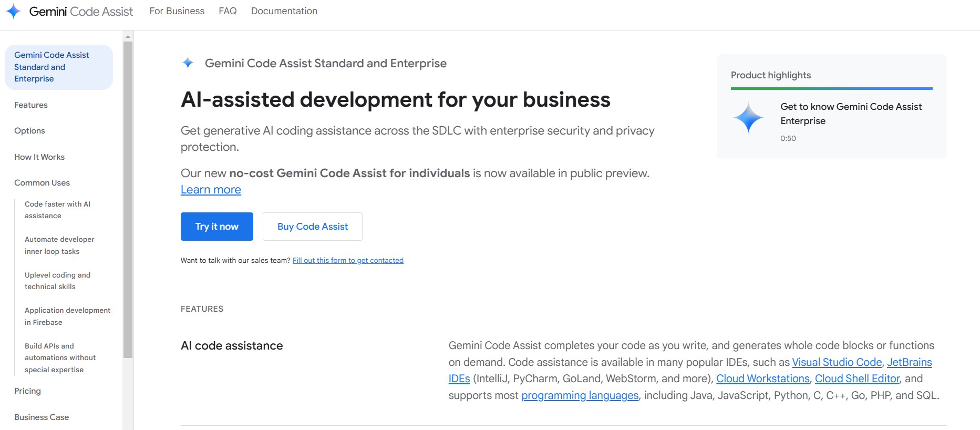Click the Try it now button
This screenshot has height=430, width=980.
pos(217,227)
